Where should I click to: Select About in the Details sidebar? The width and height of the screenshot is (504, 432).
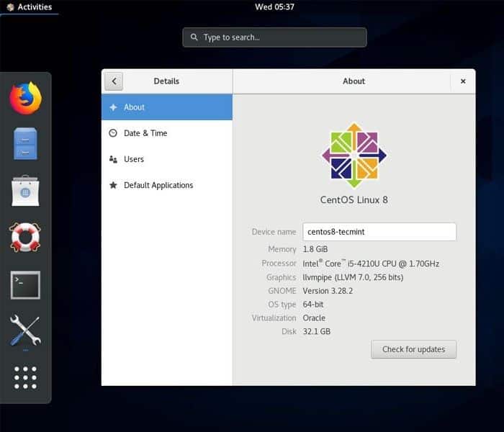coord(167,107)
